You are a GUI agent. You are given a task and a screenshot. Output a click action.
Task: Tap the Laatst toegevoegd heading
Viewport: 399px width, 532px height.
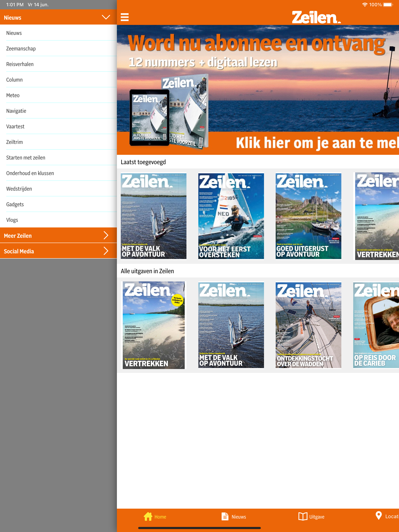[x=143, y=162]
